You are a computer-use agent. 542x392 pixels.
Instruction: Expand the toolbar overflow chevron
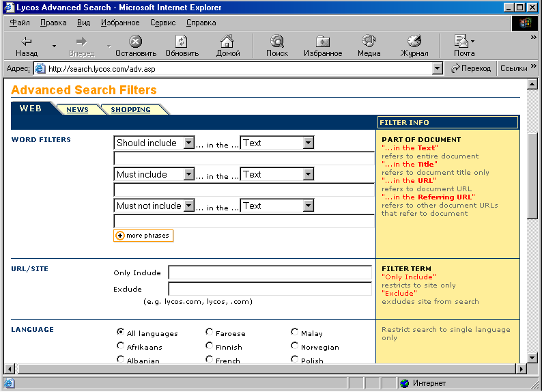click(x=534, y=38)
